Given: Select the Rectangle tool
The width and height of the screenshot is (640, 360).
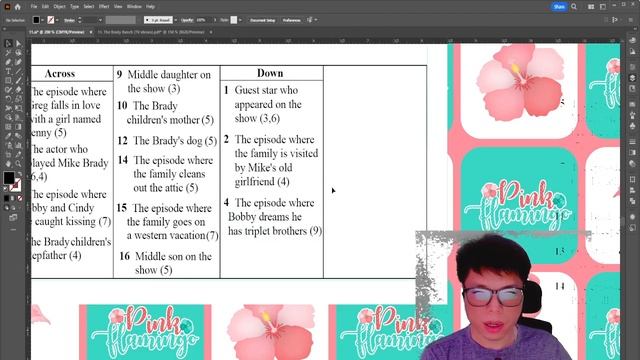Looking at the screenshot, I should tap(8, 80).
